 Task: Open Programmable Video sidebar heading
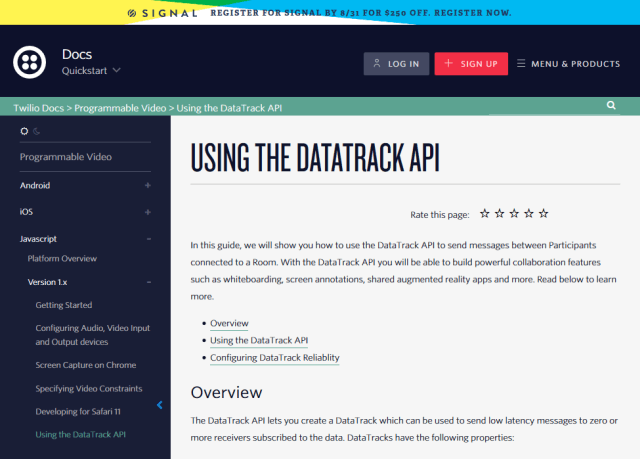66,157
